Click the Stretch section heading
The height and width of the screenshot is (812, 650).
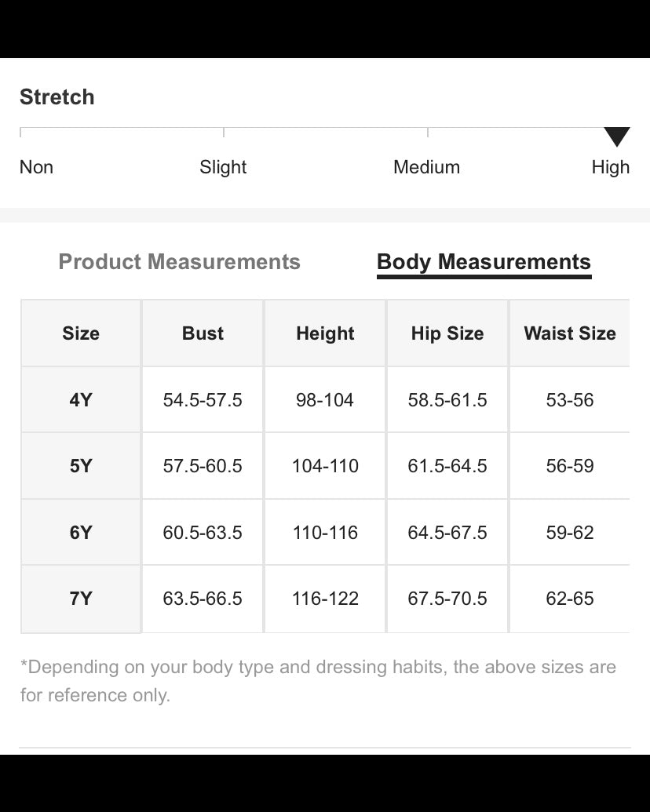(x=57, y=96)
